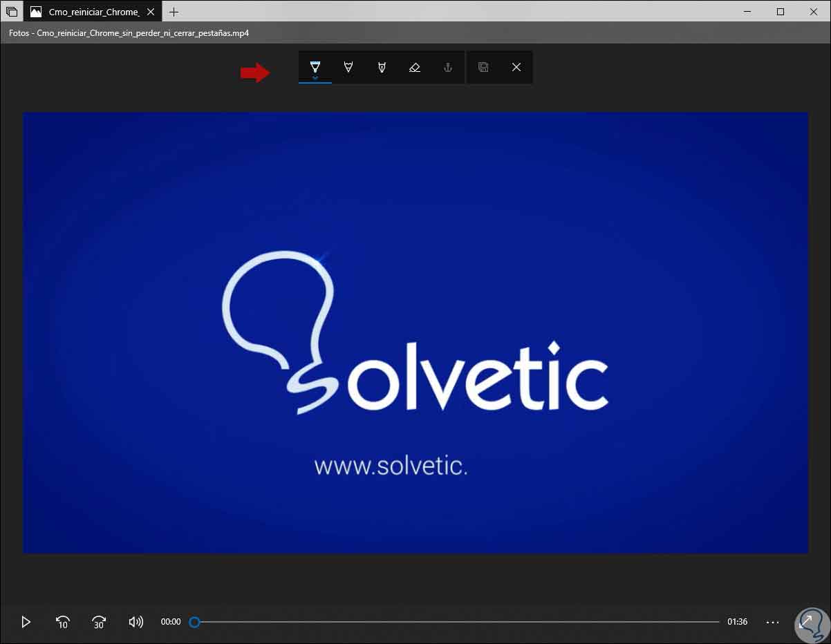Maximize the Photos window

(781, 12)
